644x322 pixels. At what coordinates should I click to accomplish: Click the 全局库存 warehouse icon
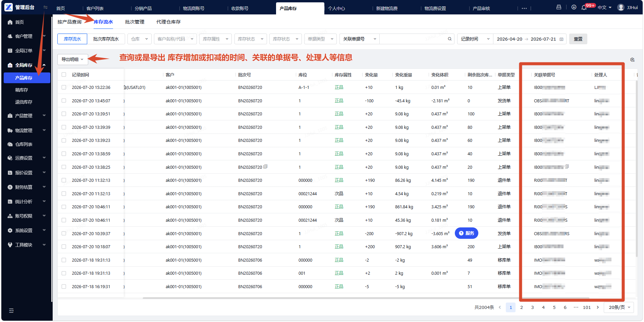[10, 65]
